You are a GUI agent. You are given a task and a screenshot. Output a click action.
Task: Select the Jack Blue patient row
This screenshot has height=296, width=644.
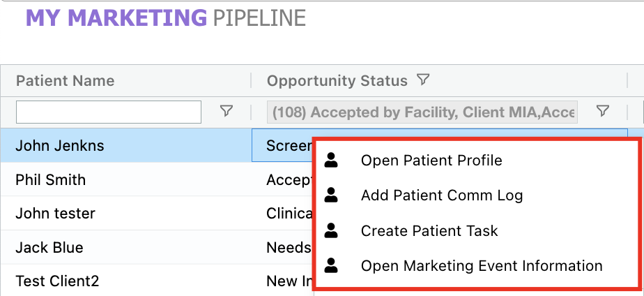[49, 248]
